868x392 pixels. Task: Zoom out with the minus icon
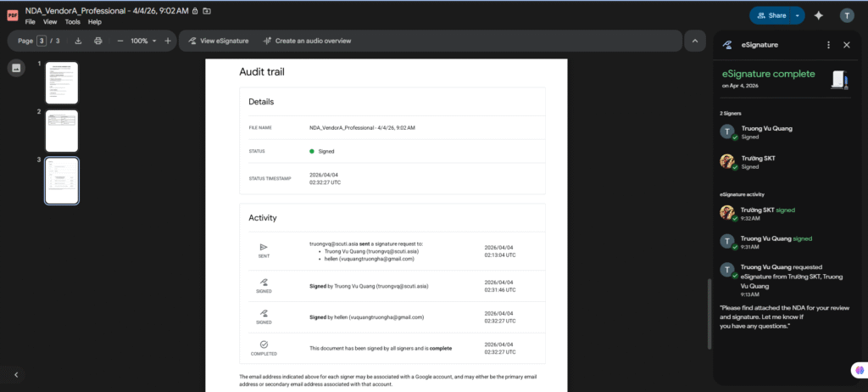pos(120,41)
